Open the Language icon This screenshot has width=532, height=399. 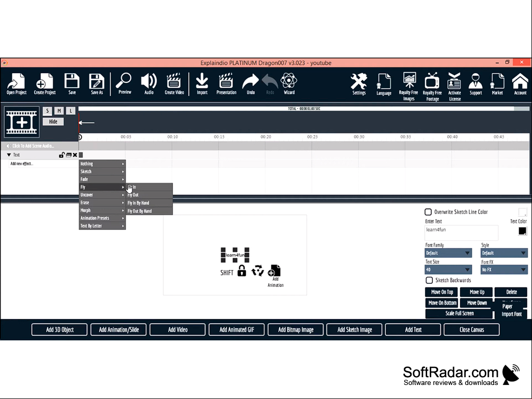click(x=384, y=84)
